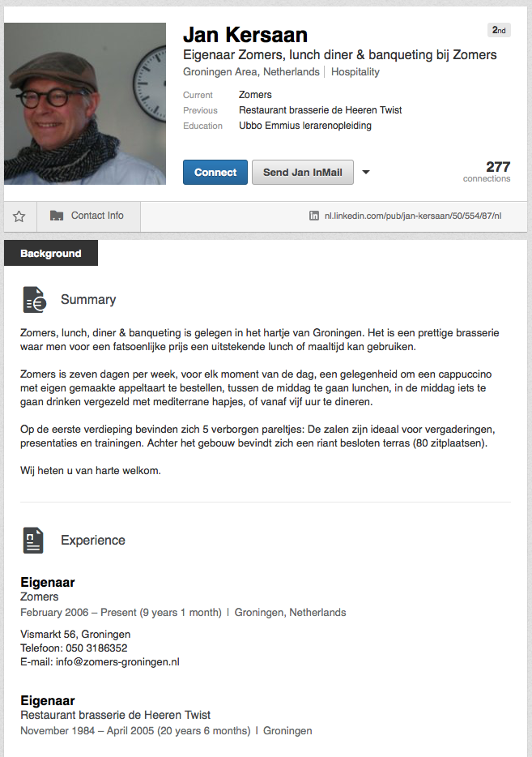This screenshot has height=757, width=532.
Task: Click the 2nd degree connection badge
Action: (x=499, y=31)
